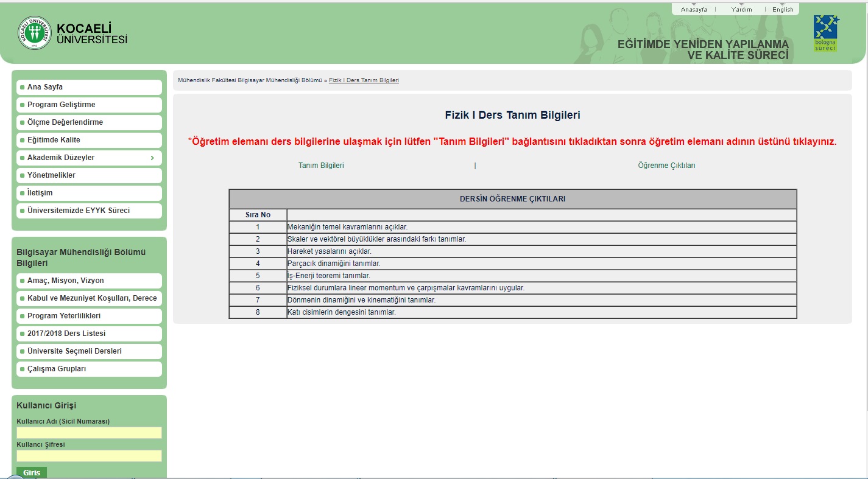Expand the Akademik Düzeyler submenu arrow
The image size is (868, 479).
(152, 158)
